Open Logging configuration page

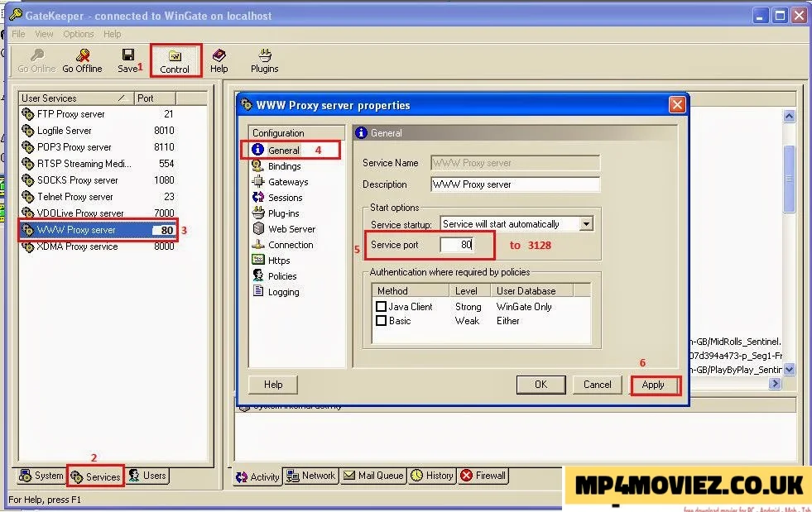click(x=283, y=292)
